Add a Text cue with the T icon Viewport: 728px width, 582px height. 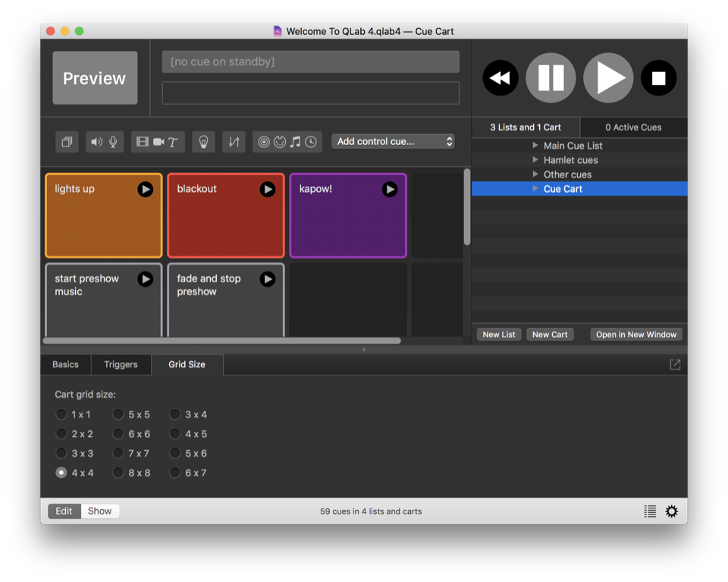pos(173,142)
